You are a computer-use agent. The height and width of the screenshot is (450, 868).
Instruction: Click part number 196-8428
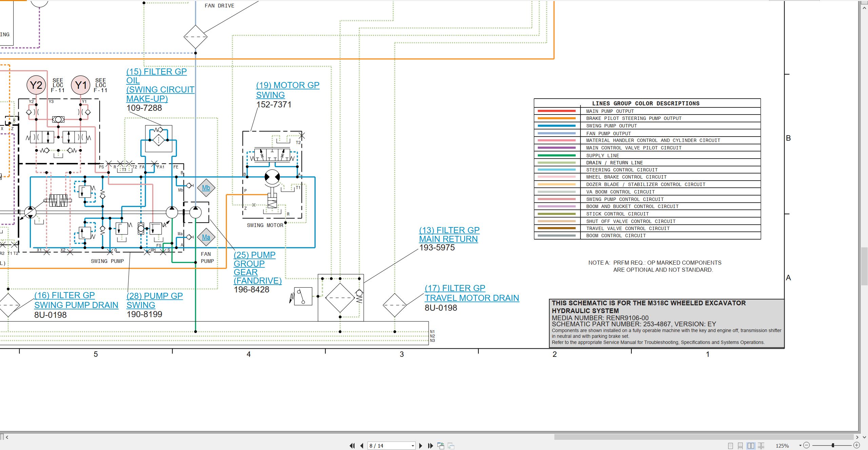point(252,290)
